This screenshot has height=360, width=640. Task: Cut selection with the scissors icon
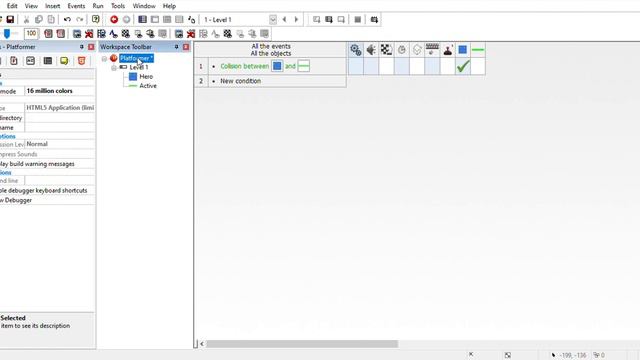click(x=27, y=19)
